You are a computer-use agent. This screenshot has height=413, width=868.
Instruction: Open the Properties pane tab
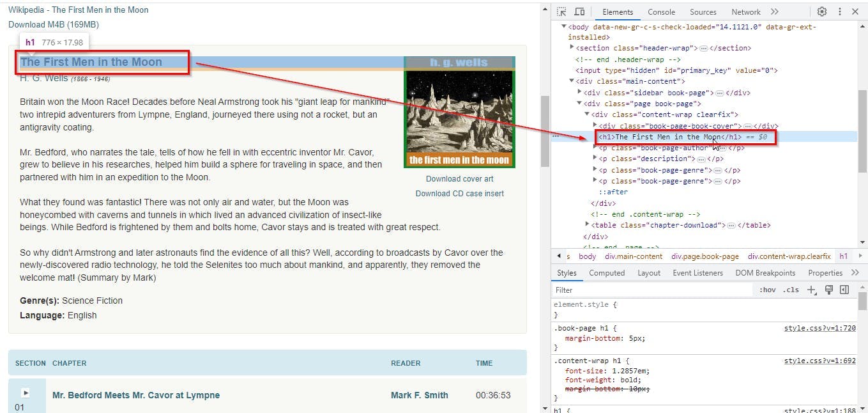coord(825,273)
